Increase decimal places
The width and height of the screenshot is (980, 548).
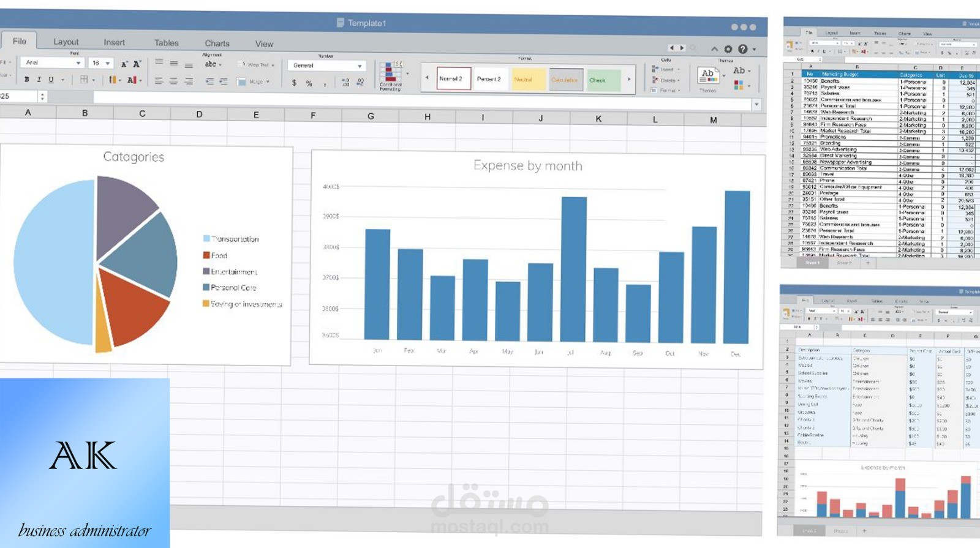click(345, 82)
